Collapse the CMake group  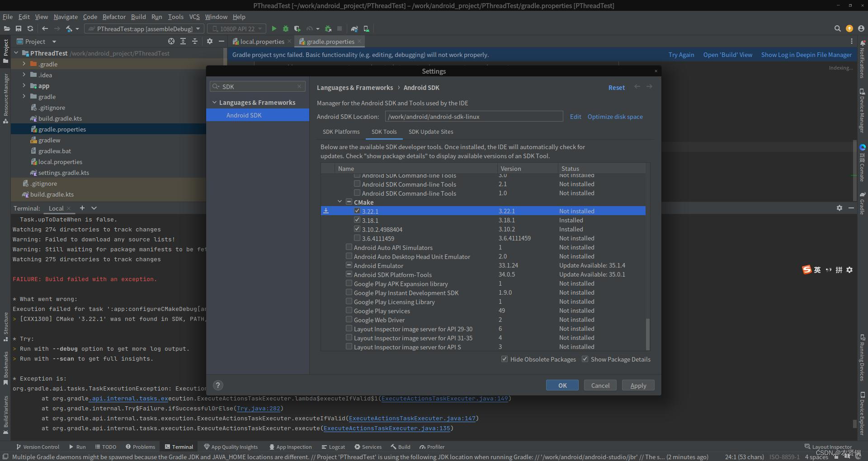tap(340, 202)
